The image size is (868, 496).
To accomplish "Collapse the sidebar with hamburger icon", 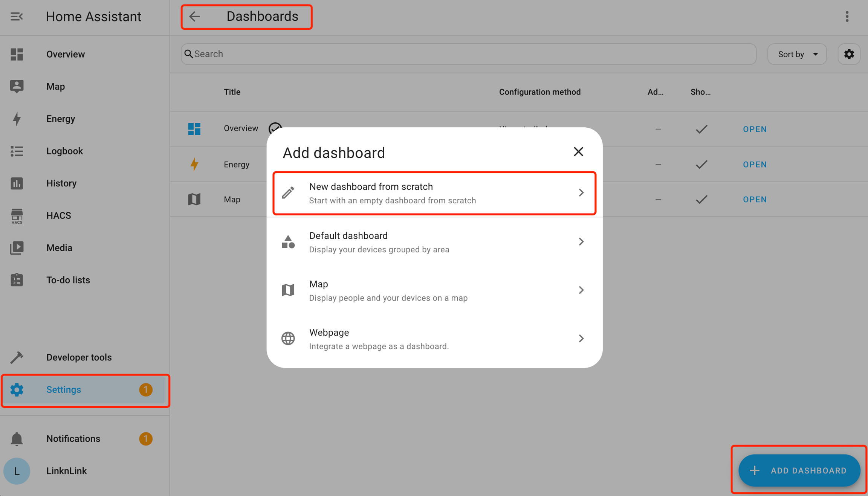I will [17, 17].
